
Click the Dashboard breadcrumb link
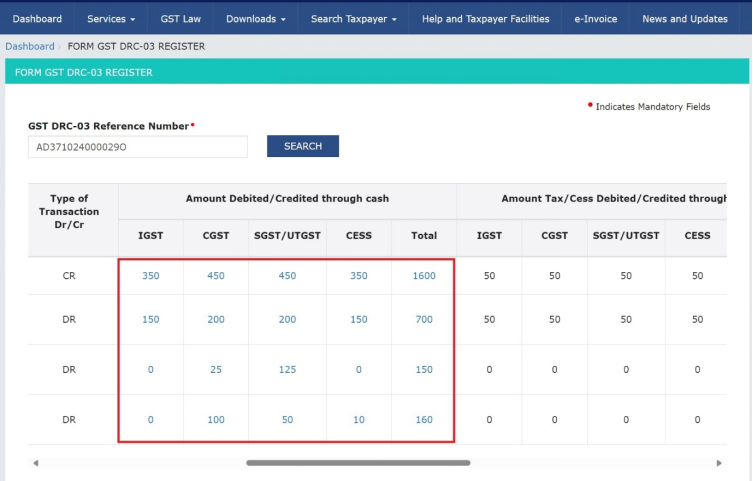pyautogui.click(x=30, y=47)
